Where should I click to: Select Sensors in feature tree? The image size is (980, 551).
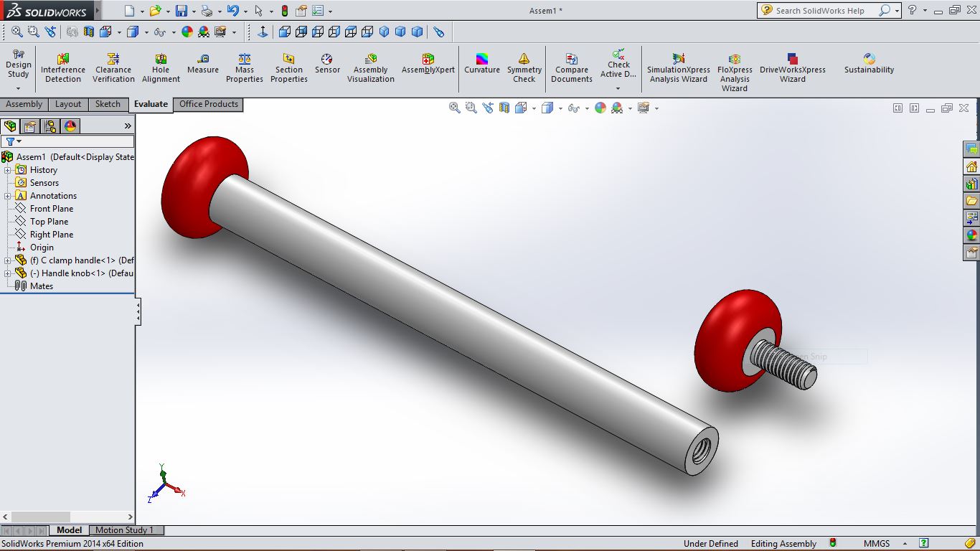pos(44,183)
